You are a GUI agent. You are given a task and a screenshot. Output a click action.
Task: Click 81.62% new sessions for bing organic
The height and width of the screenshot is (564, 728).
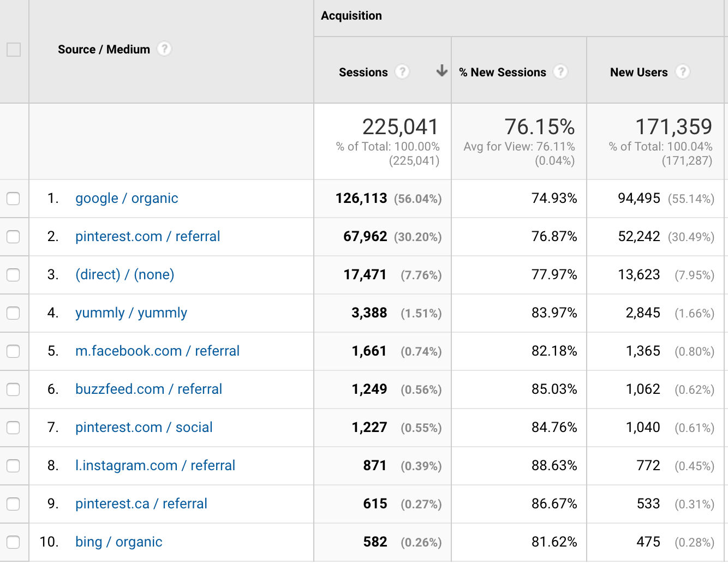pos(554,542)
